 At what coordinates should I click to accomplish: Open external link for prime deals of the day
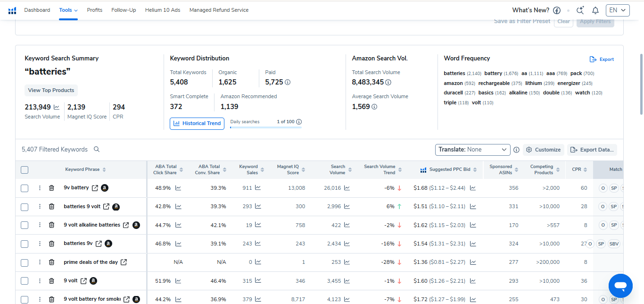tap(124, 262)
